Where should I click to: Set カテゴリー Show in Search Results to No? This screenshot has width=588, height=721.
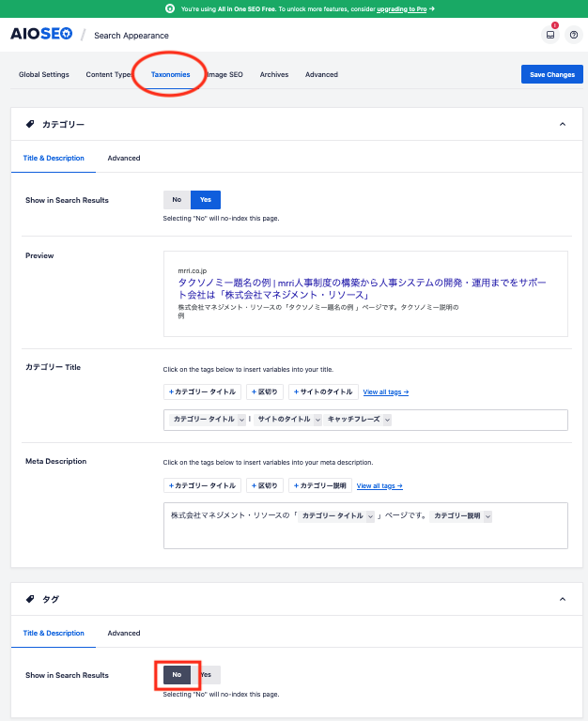click(176, 200)
